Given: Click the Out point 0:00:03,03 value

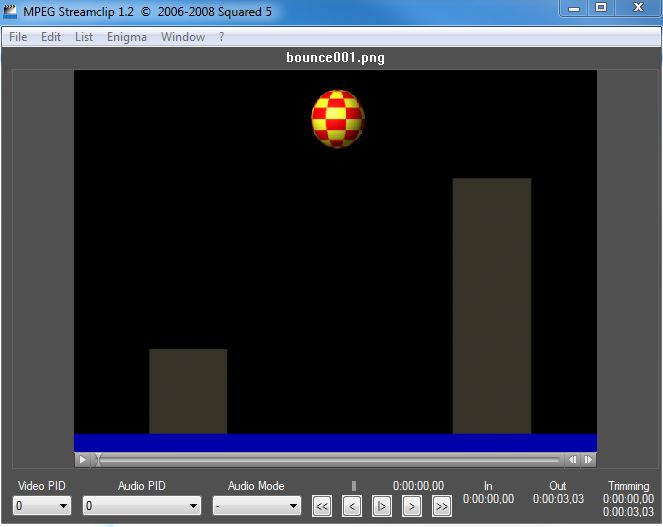Looking at the screenshot, I should click(x=558, y=499).
